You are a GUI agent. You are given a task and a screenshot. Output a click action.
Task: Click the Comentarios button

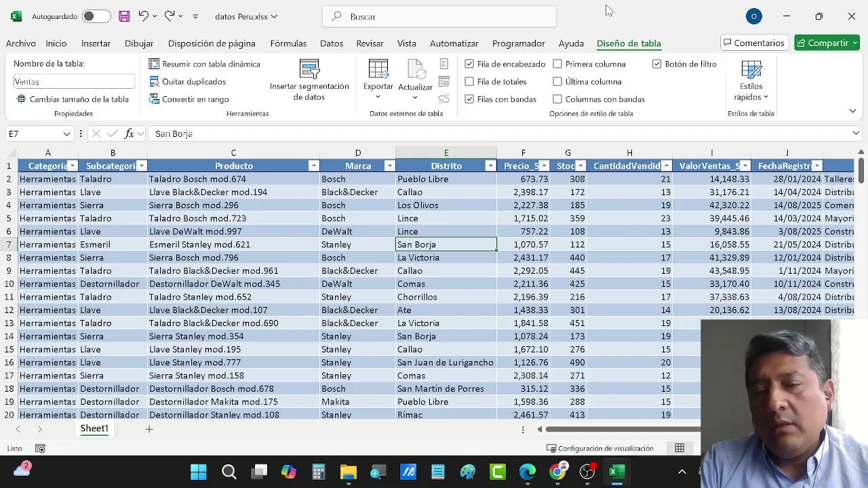(754, 43)
